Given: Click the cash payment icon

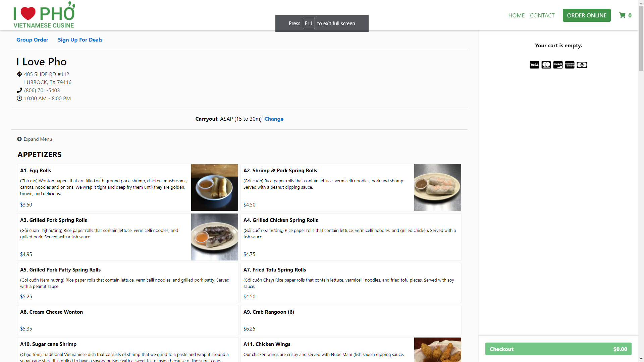Looking at the screenshot, I should (x=582, y=65).
